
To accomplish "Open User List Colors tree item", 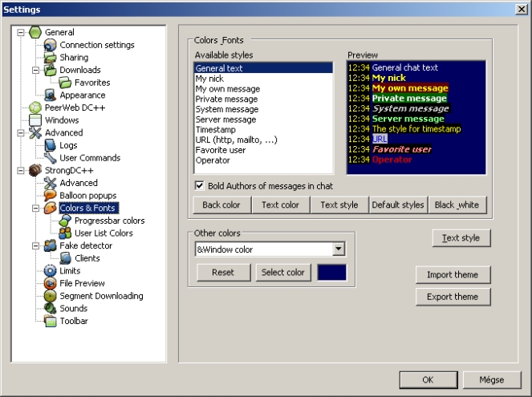I will click(x=104, y=233).
